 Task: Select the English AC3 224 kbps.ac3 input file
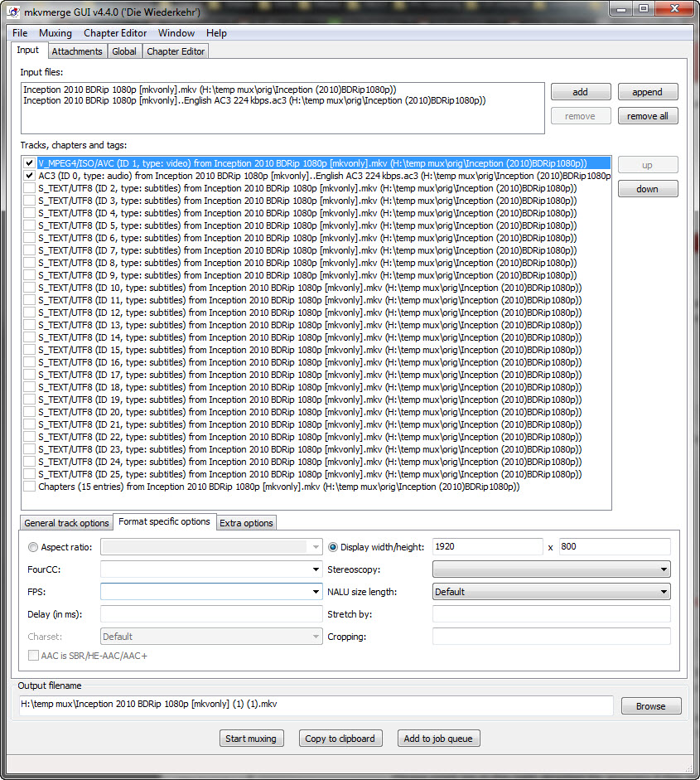coord(254,100)
